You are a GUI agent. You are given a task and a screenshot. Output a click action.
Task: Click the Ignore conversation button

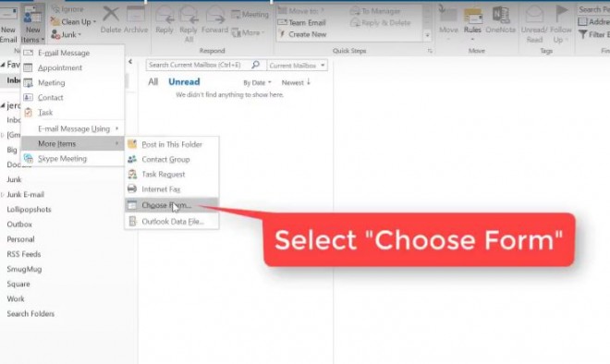pyautogui.click(x=68, y=8)
